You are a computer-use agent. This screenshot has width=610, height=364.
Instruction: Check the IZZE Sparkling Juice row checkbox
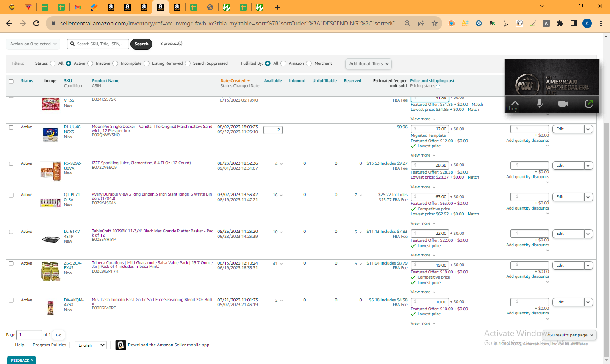coord(11,164)
